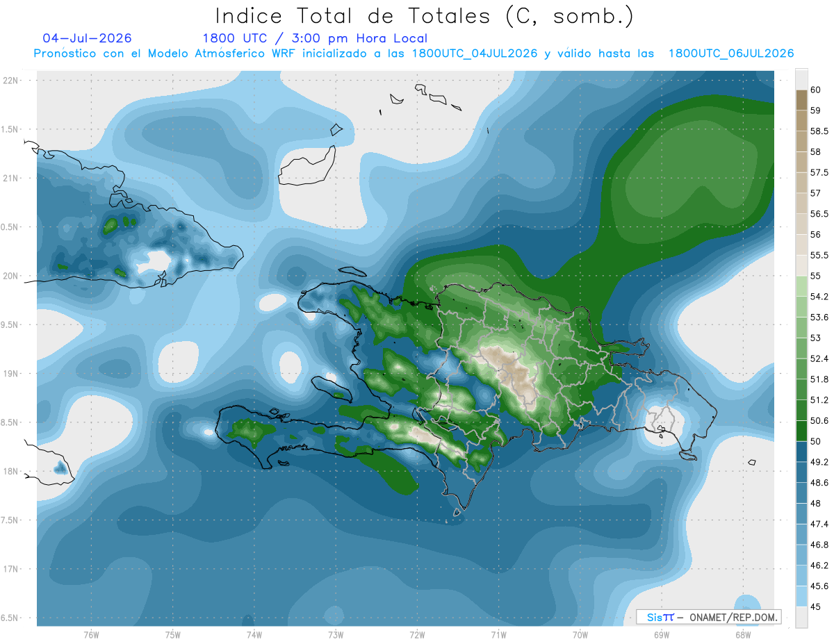Viewport: 834px width, 644px height.
Task: Click the '71W' longitude label
Action: coord(498,635)
